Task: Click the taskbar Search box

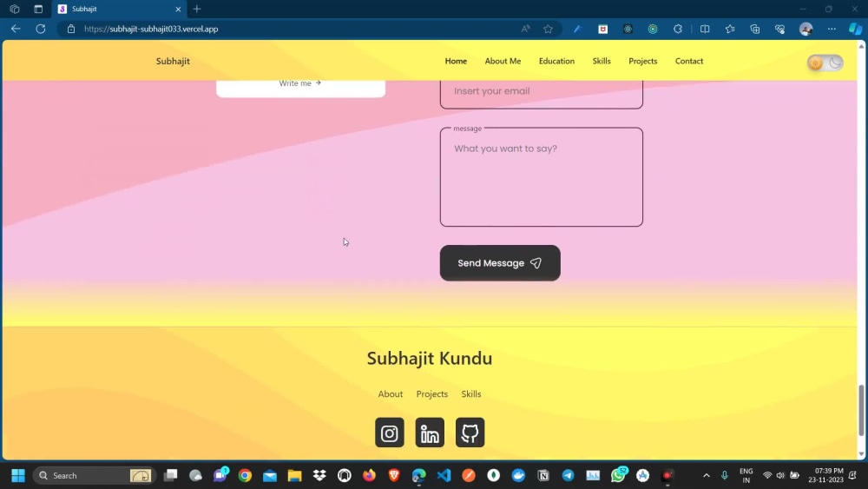Action: pyautogui.click(x=94, y=475)
